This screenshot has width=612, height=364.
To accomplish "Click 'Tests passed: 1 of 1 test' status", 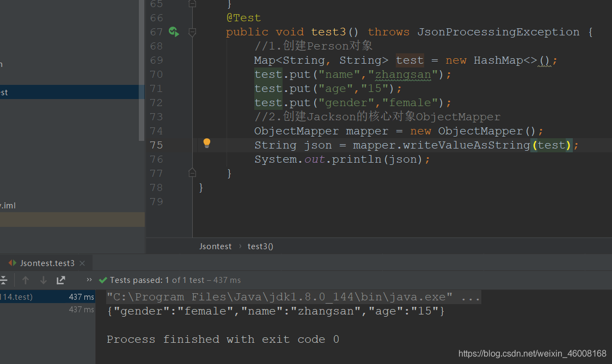I will coord(157,280).
